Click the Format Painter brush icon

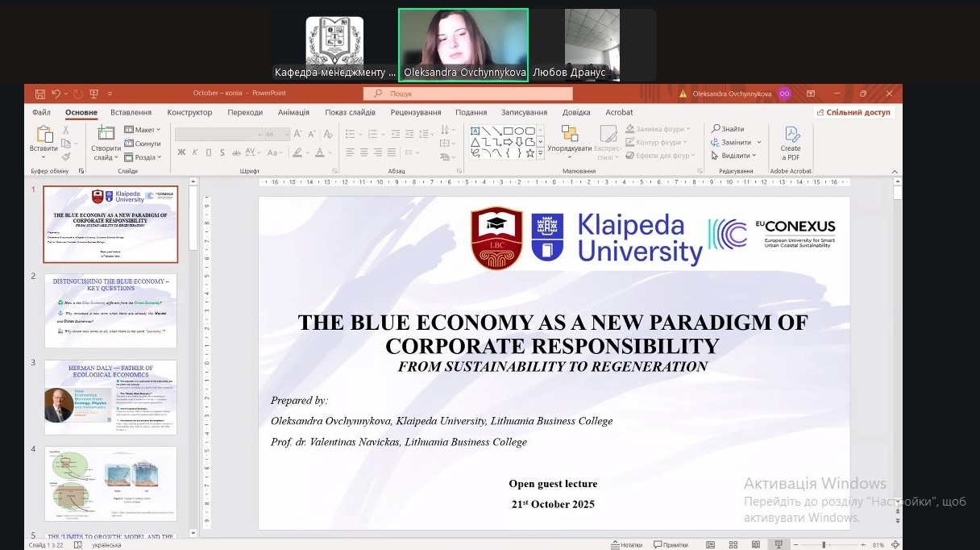click(x=66, y=156)
